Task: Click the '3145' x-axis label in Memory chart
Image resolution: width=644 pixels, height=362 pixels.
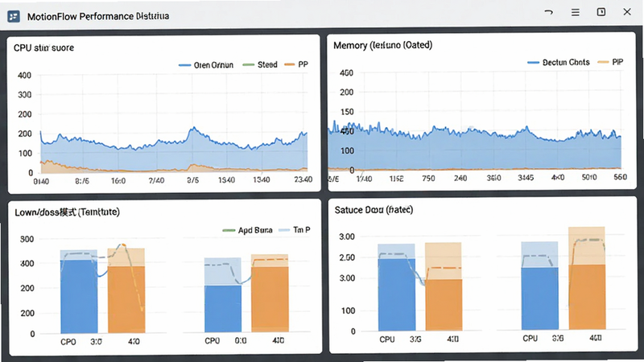Action: click(526, 178)
